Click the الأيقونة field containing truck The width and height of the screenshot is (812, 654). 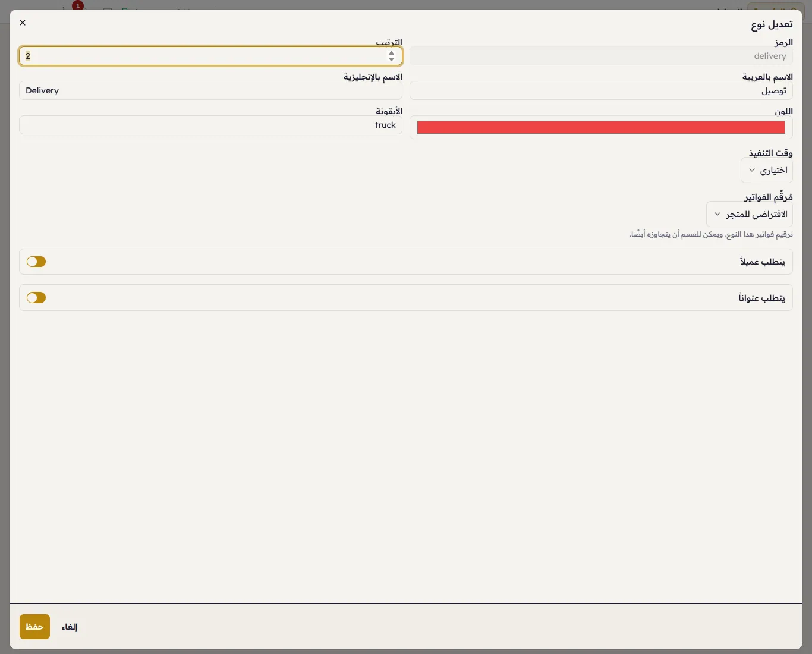210,125
